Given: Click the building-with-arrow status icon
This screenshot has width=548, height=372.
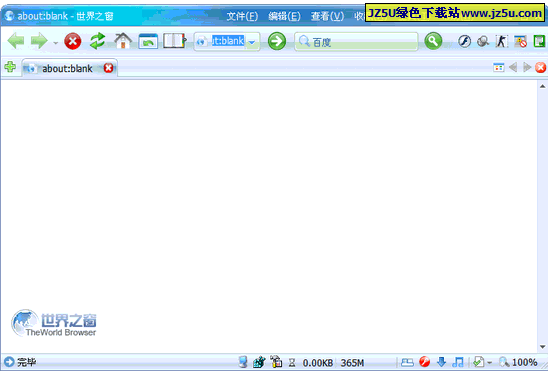Looking at the screenshot, I should [259, 362].
